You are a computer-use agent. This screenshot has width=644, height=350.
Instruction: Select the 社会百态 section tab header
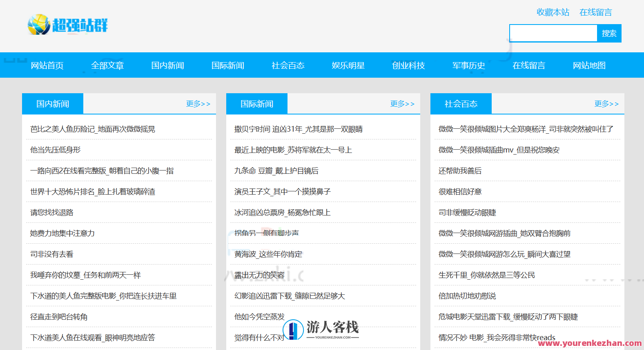(x=461, y=104)
